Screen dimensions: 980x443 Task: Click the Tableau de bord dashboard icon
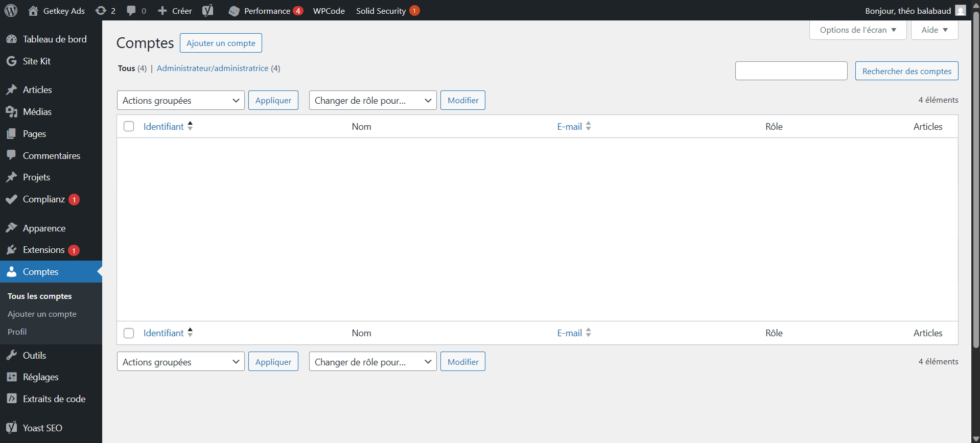click(11, 39)
